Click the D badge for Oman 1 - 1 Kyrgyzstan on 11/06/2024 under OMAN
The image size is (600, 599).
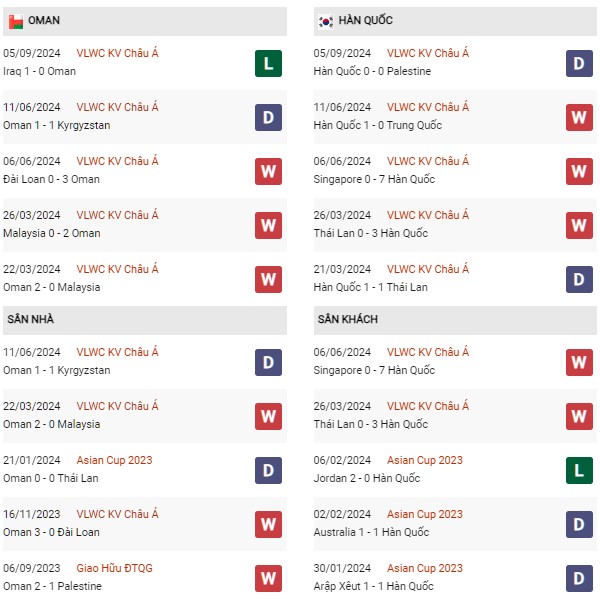268,117
